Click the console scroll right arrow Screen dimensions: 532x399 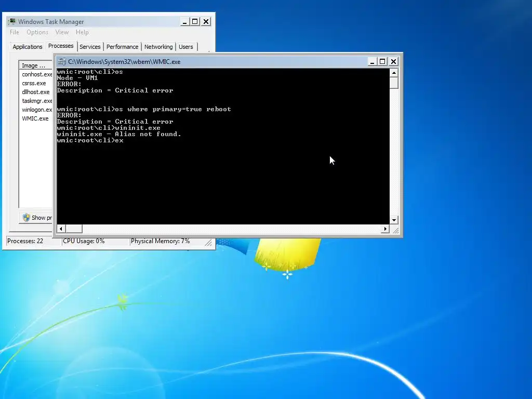385,229
